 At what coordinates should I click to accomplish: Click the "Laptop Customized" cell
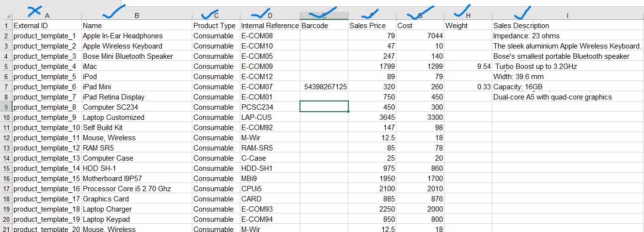pos(137,117)
